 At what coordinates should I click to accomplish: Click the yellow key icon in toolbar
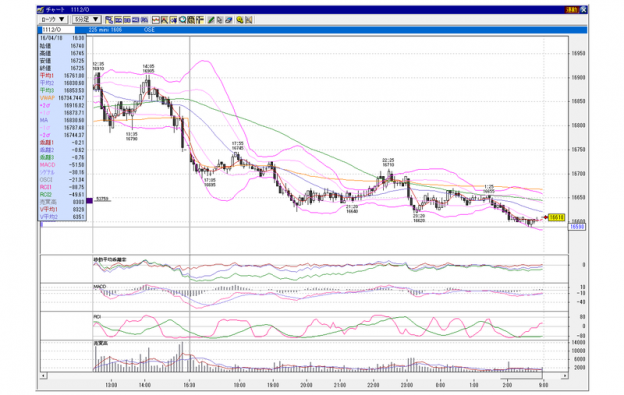point(240,19)
